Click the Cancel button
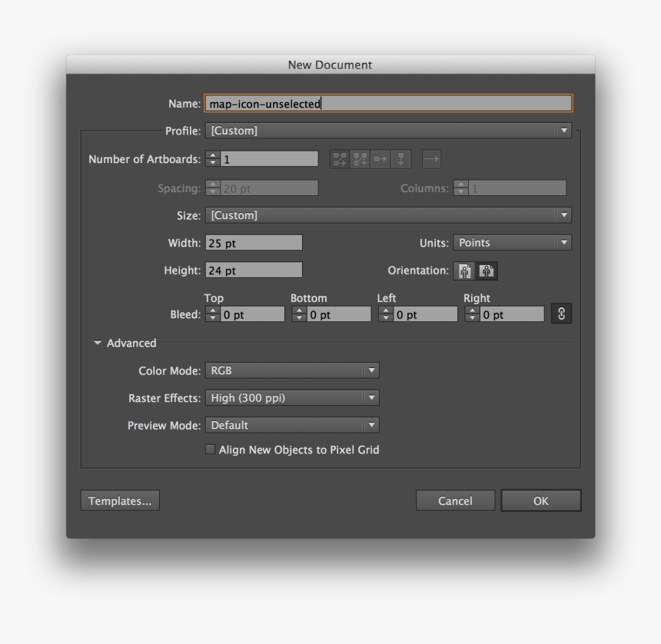Viewport: 661px width, 644px height. pyautogui.click(x=455, y=501)
